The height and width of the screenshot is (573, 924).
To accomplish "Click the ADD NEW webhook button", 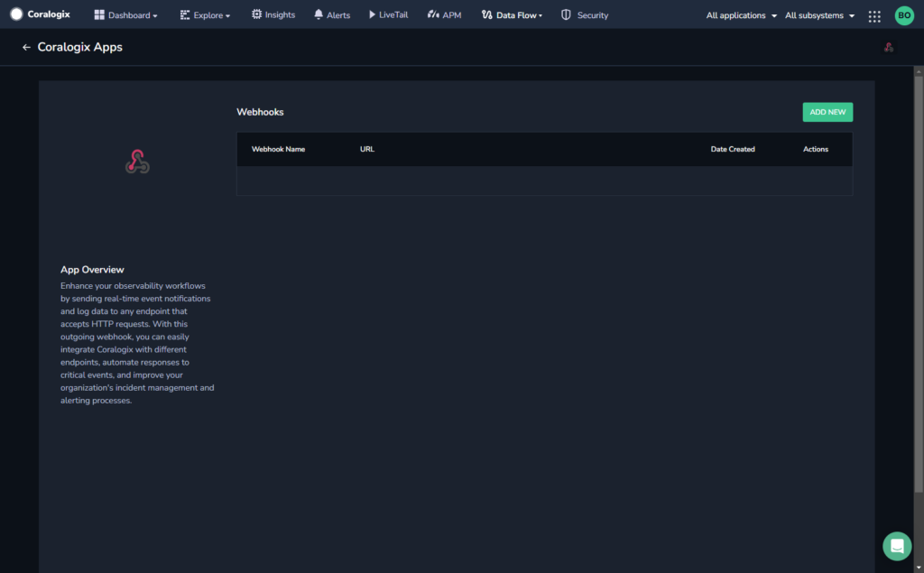I will 827,112.
